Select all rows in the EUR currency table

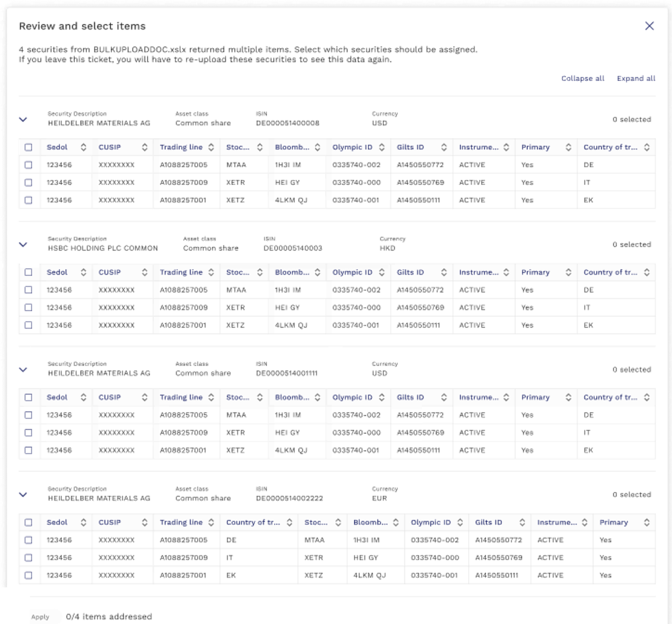[x=28, y=522]
